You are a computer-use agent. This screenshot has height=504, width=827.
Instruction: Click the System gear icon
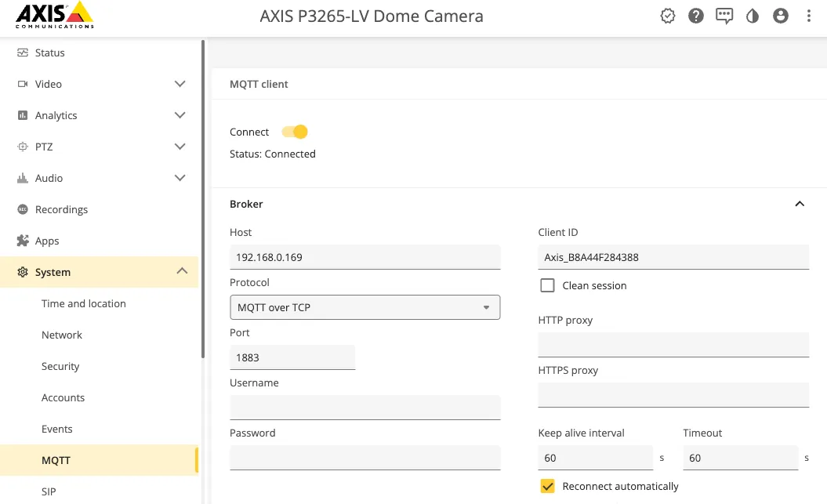click(x=23, y=272)
